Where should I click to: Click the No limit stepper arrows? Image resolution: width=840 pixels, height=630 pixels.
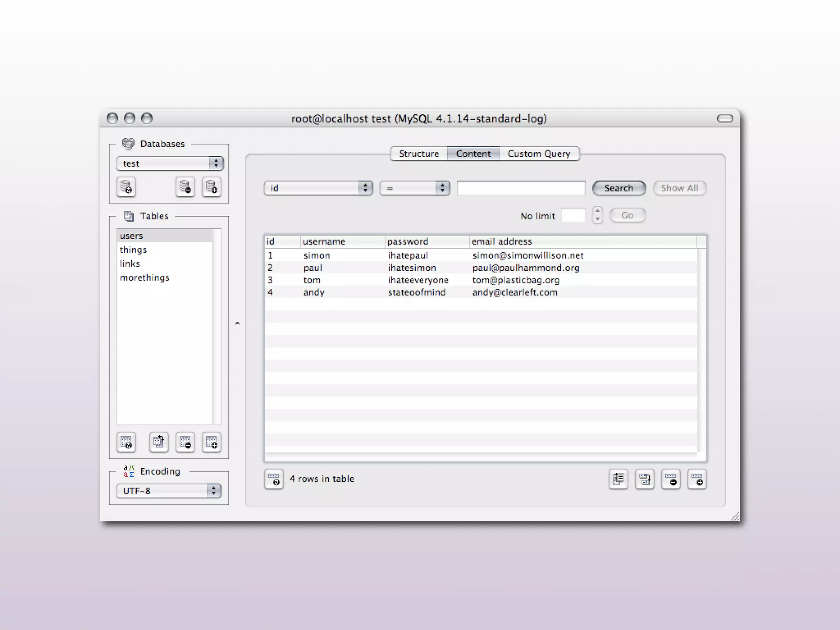tap(598, 215)
